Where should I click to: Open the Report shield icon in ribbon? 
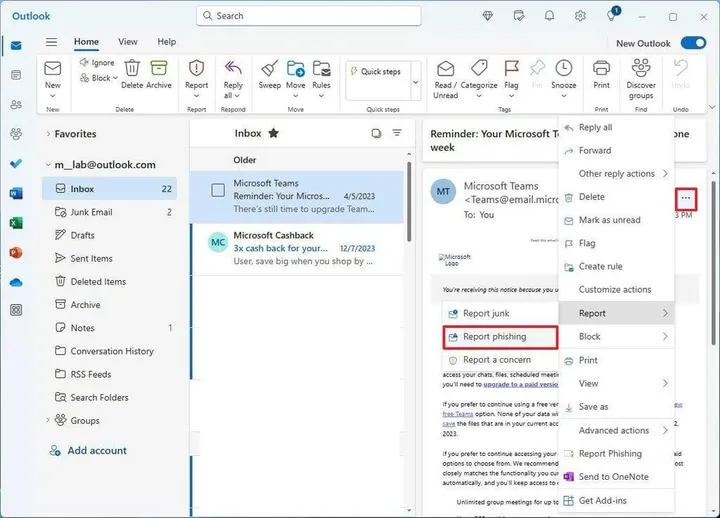(197, 69)
